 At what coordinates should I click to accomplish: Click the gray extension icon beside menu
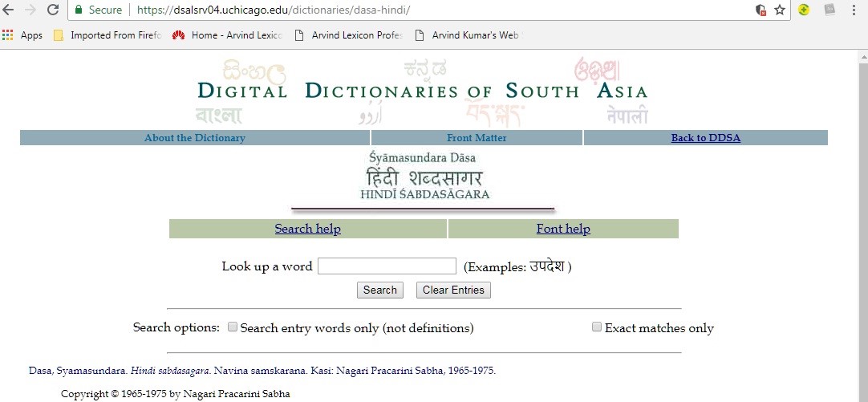[829, 10]
